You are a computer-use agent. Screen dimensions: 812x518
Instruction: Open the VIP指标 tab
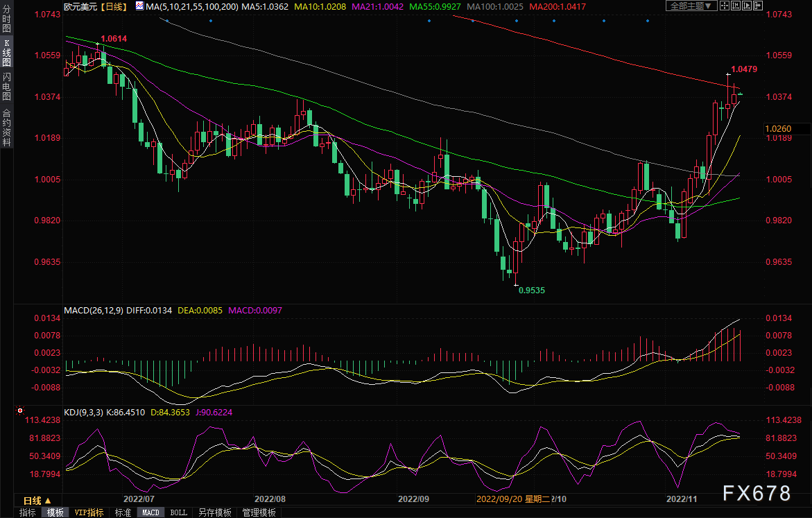[89, 512]
